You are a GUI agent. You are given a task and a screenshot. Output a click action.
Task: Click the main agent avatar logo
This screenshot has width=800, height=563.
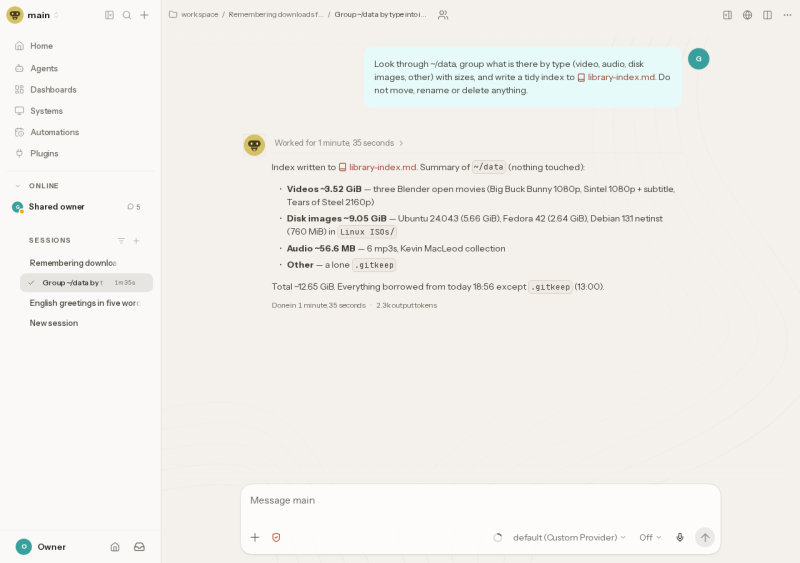15,15
